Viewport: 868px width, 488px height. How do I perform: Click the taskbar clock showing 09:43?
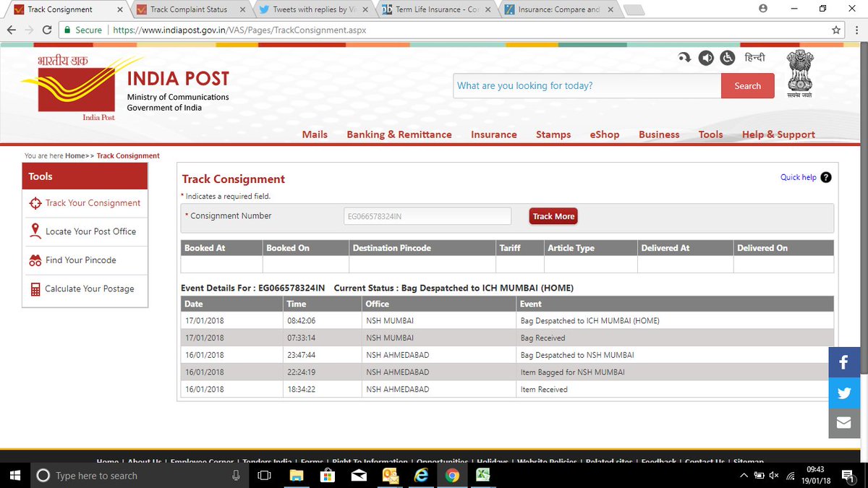(x=815, y=476)
